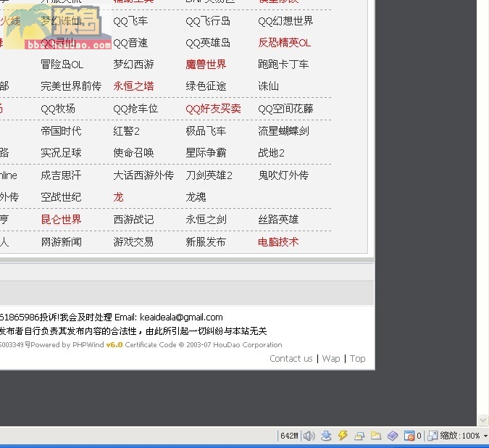Viewport: 489px width, 448px height.
Task: Click the PHPWind link in footer
Action: point(88,345)
